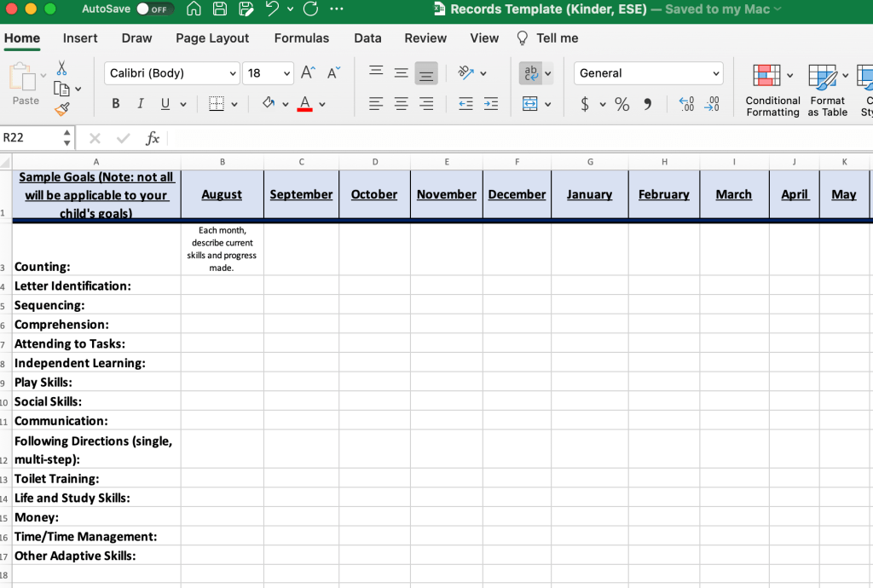Viewport: 873px width, 588px height.
Task: Click the Save icon in title bar
Action: (x=220, y=9)
